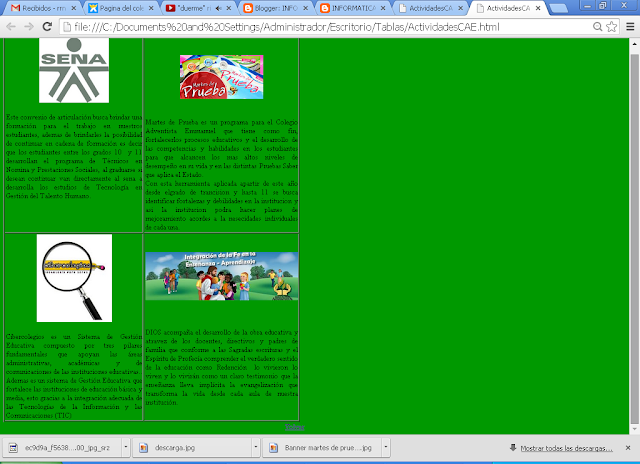
Task: Mute audio icon on the YouTube tab
Action: click(218, 8)
